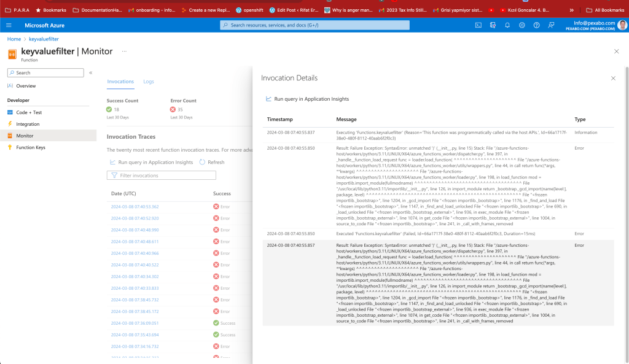Click the sidebar Search field
629x364 pixels.
point(45,72)
